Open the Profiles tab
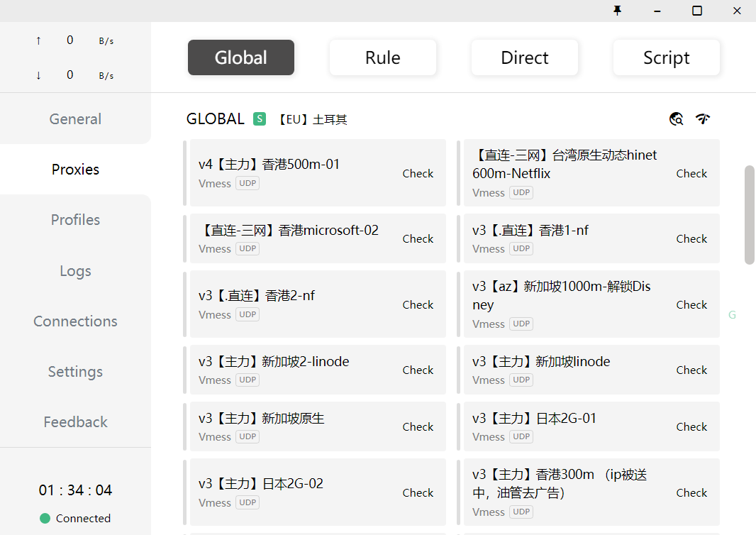Viewport: 756px width, 535px height. click(x=75, y=220)
